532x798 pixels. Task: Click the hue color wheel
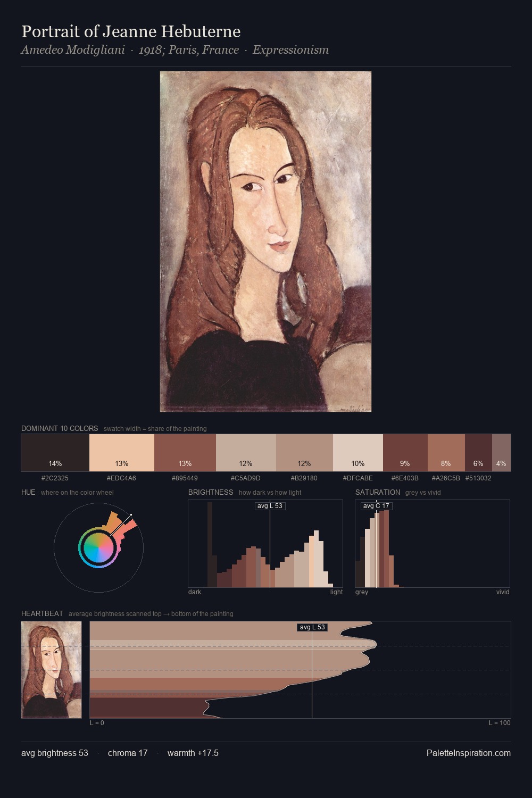[98, 547]
